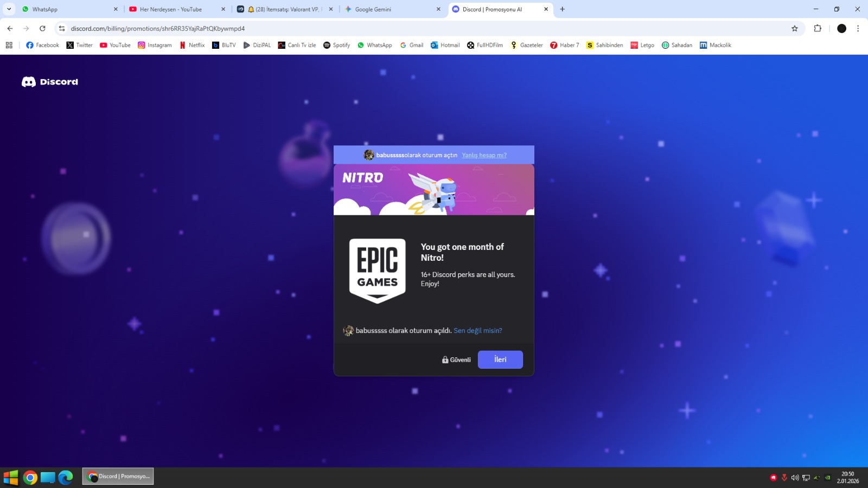This screenshot has height=488, width=868.
Task: Open the Sahadan bookmark
Action: (676, 45)
